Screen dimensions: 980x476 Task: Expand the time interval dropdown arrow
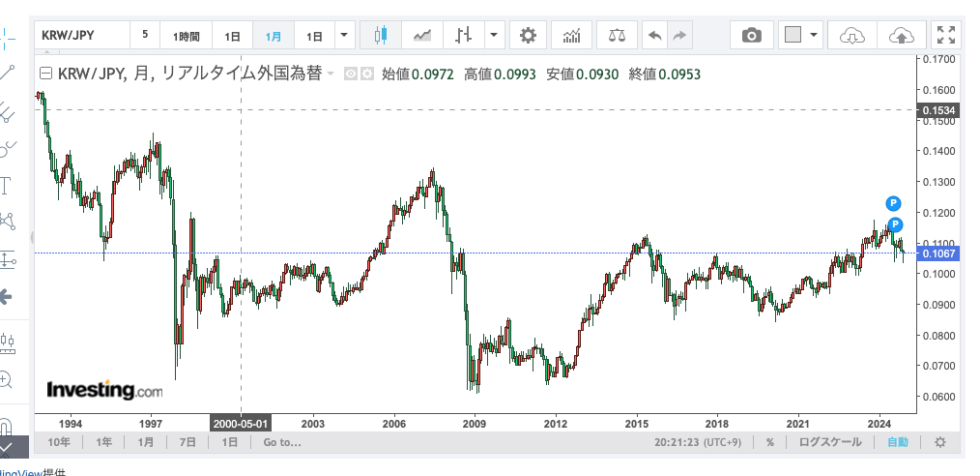point(345,36)
